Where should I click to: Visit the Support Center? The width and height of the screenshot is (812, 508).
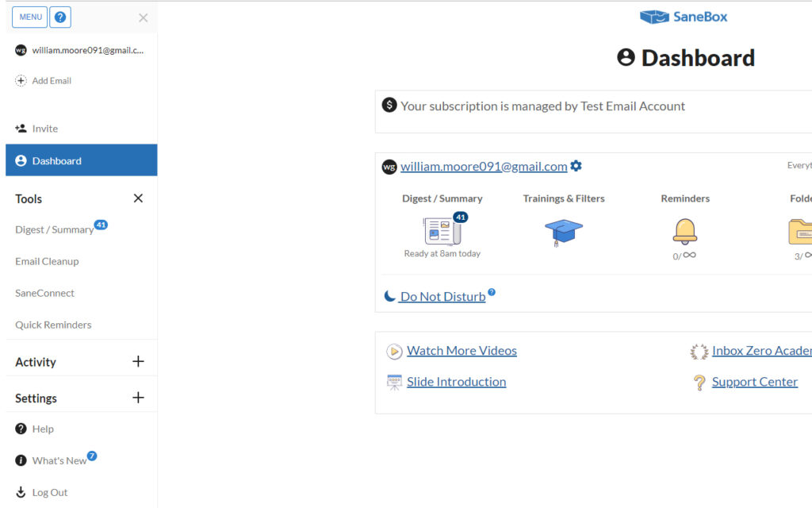(x=754, y=382)
